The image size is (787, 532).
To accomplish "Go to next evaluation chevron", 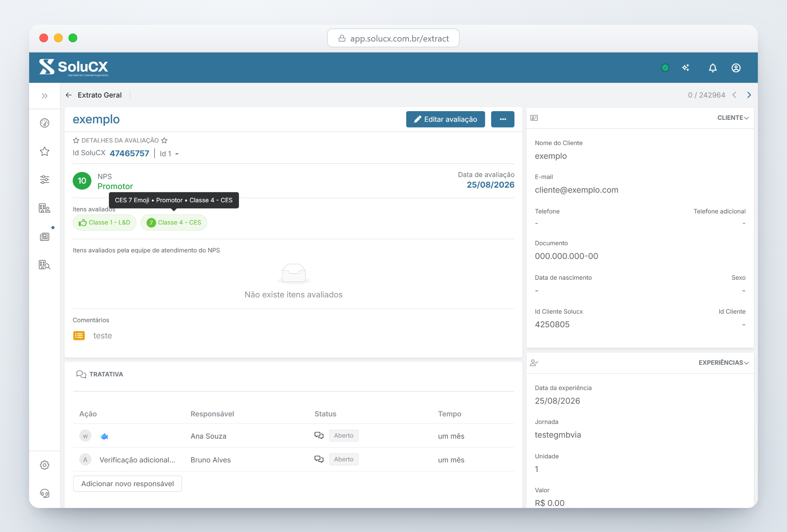I will pyautogui.click(x=749, y=95).
